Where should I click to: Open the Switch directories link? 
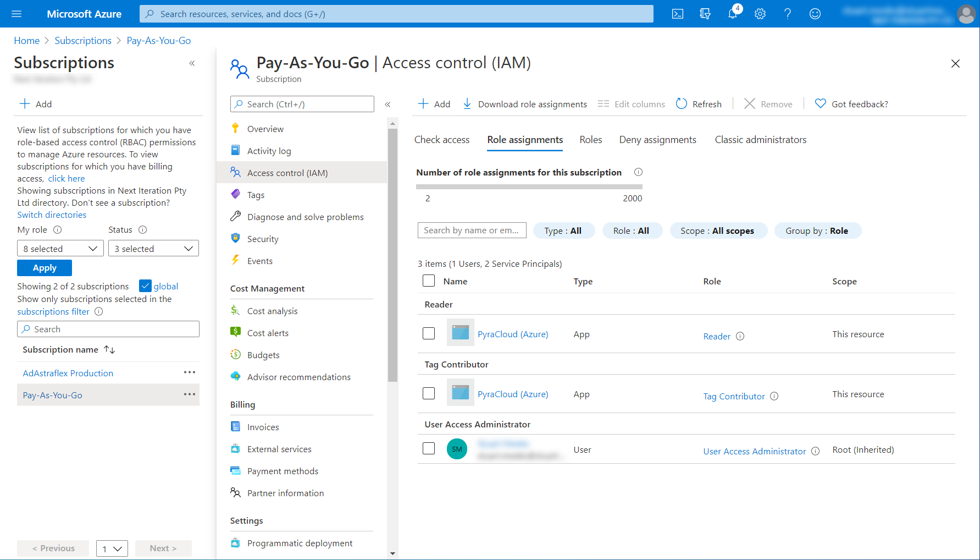coord(52,215)
